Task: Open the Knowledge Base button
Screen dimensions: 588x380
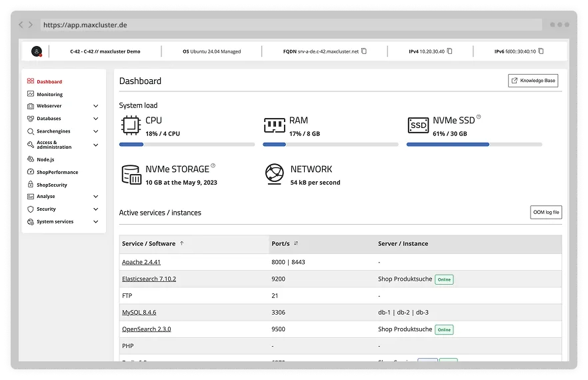Action: [533, 81]
